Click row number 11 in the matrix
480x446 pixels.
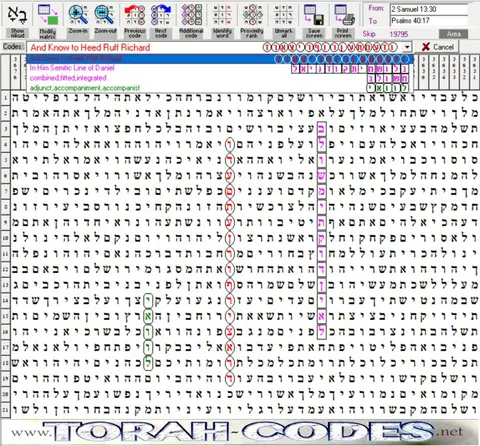click(5, 254)
